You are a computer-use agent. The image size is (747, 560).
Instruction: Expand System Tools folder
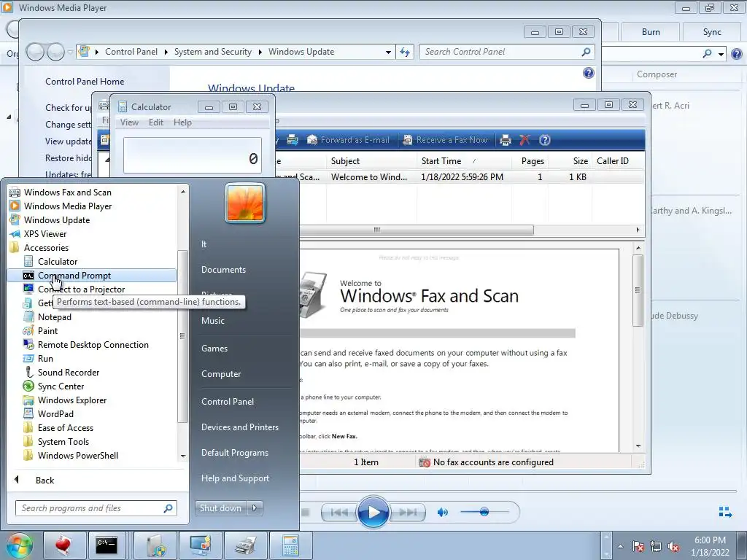coord(63,441)
